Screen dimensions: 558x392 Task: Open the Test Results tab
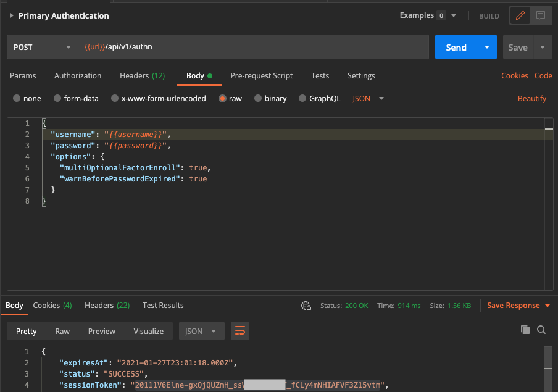(163, 306)
